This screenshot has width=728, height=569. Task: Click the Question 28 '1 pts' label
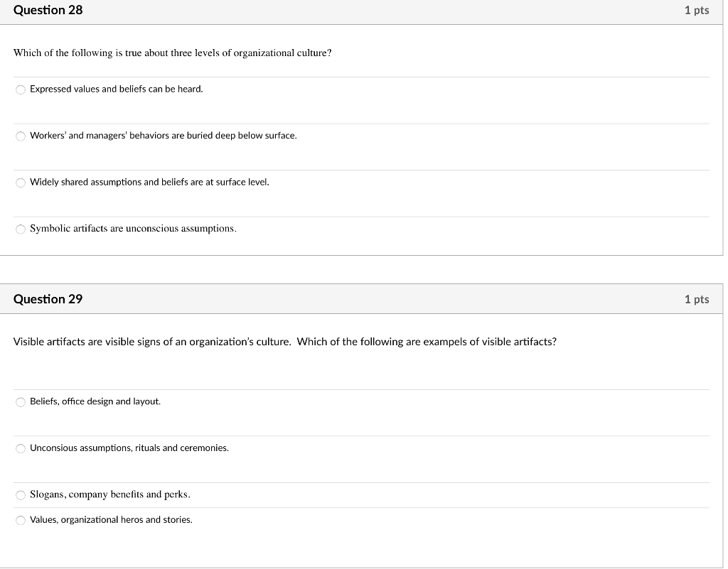pos(696,10)
